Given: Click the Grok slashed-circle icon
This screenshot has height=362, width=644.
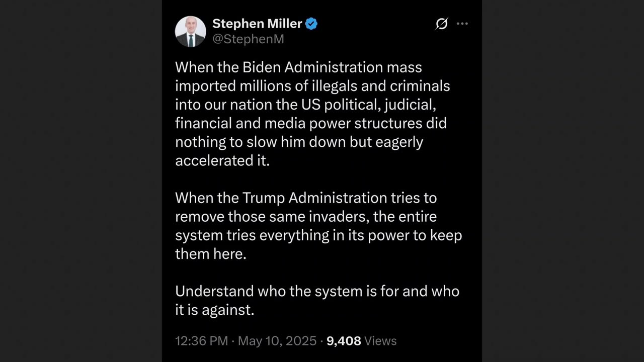Looking at the screenshot, I should point(441,24).
